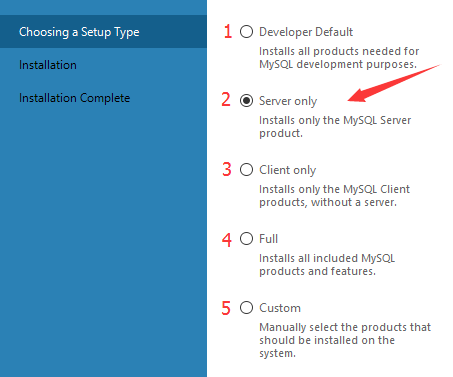The image size is (453, 377).
Task: Click description 'Installs all included MySQL'
Action: (x=327, y=258)
